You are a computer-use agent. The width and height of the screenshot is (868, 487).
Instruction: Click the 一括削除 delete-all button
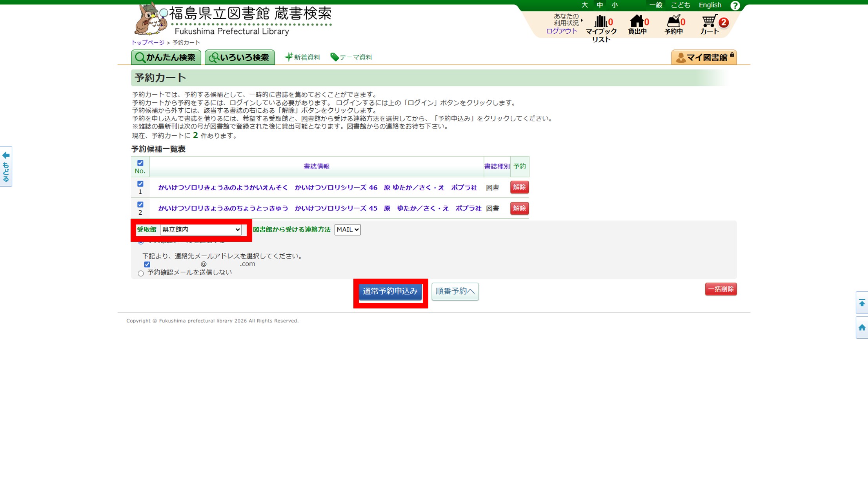[721, 289]
